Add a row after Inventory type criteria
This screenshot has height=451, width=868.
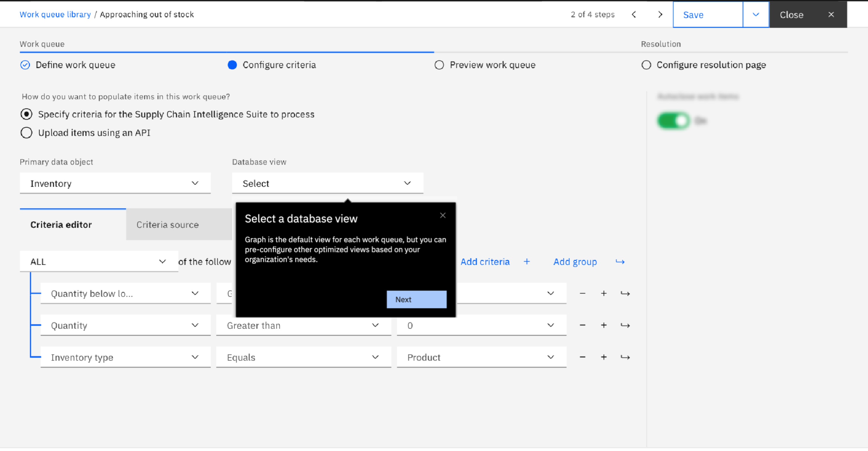point(604,357)
